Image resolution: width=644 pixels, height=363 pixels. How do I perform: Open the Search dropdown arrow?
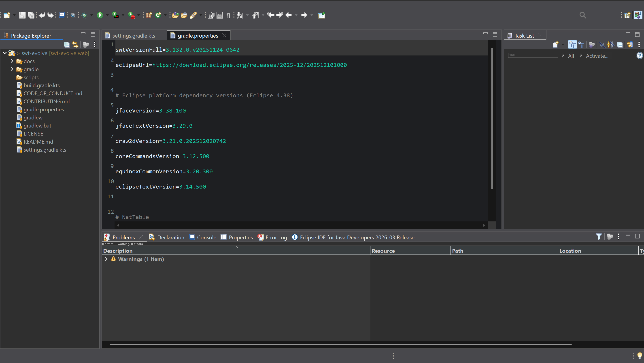coord(200,15)
